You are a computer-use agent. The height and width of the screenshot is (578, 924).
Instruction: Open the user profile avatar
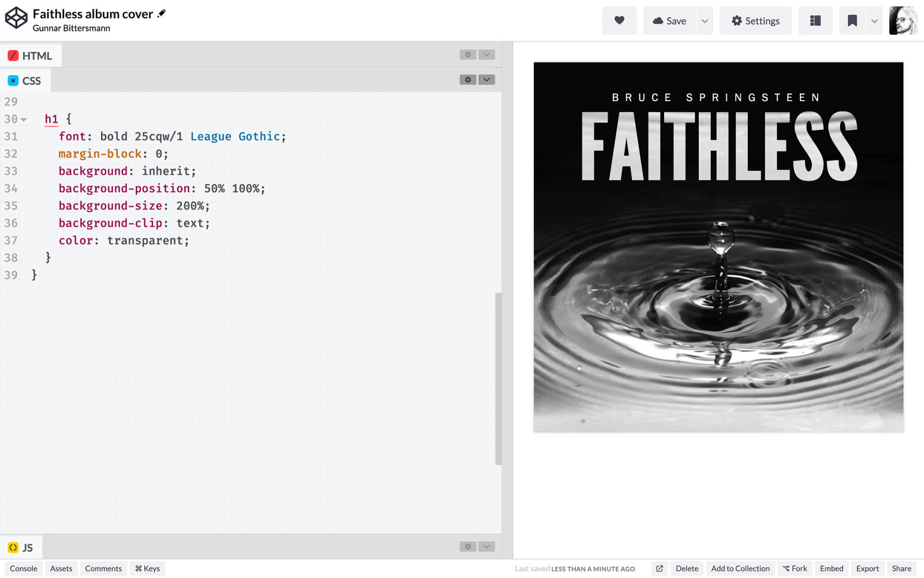(x=903, y=21)
